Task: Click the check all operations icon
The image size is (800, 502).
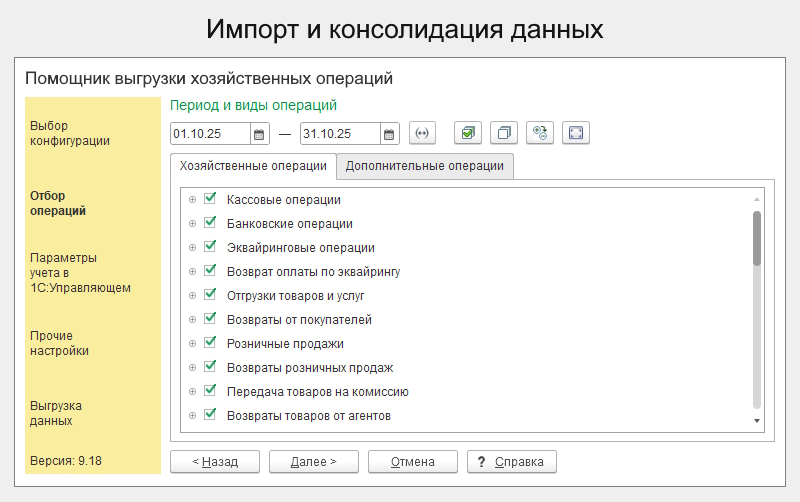Action: coord(468,133)
